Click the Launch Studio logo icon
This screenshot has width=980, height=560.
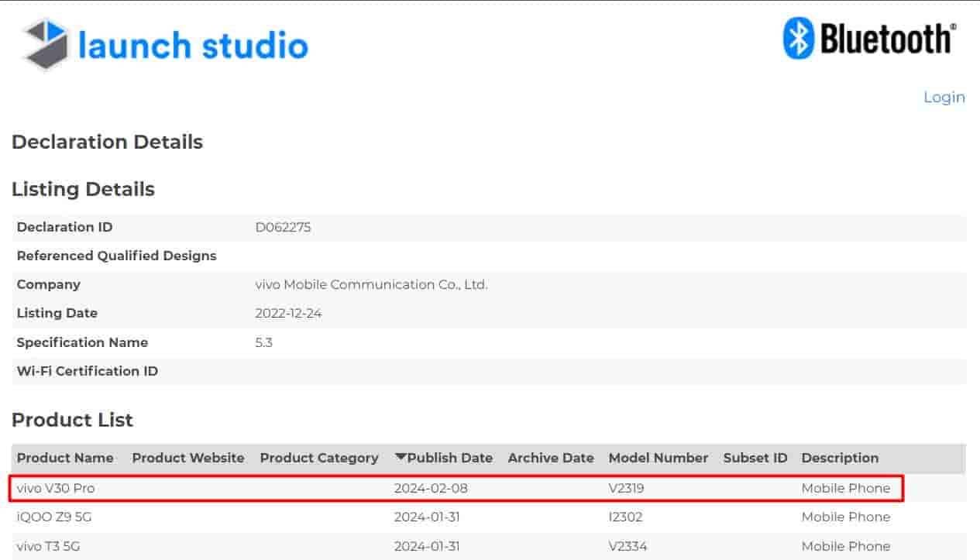coord(45,45)
